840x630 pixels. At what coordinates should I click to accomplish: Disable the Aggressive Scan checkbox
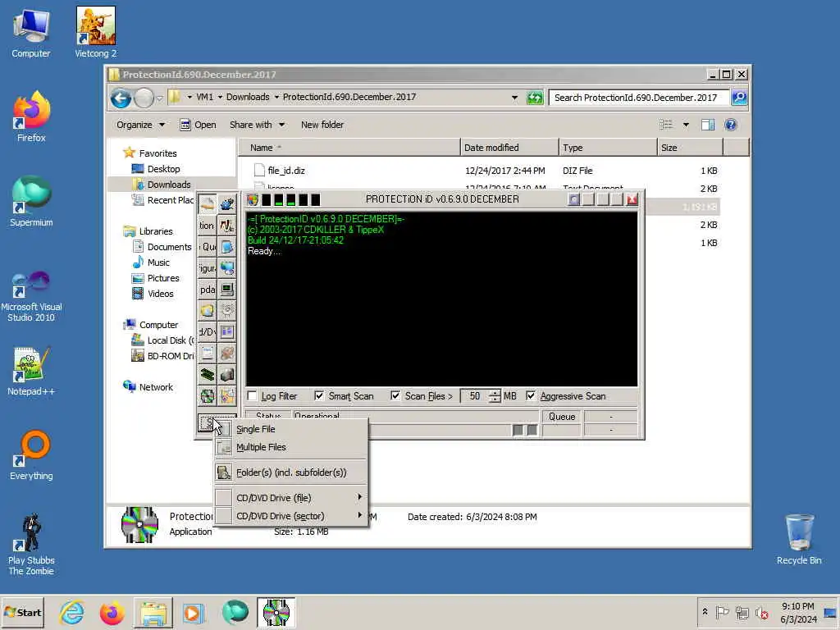tap(531, 396)
